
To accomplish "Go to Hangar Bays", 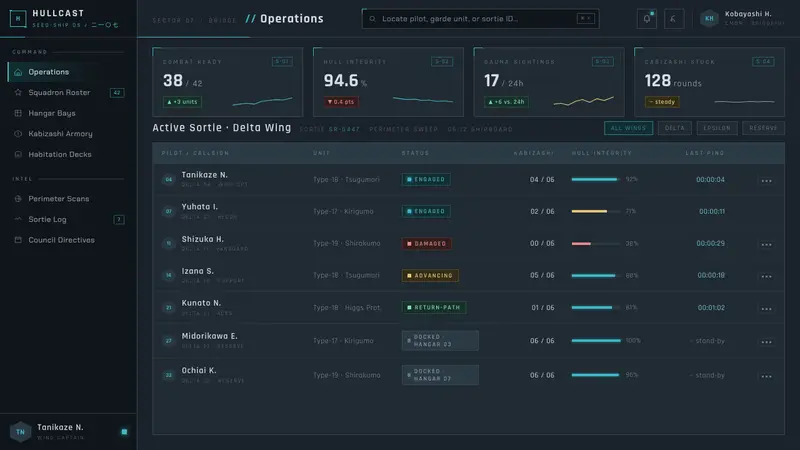I will click(68, 113).
